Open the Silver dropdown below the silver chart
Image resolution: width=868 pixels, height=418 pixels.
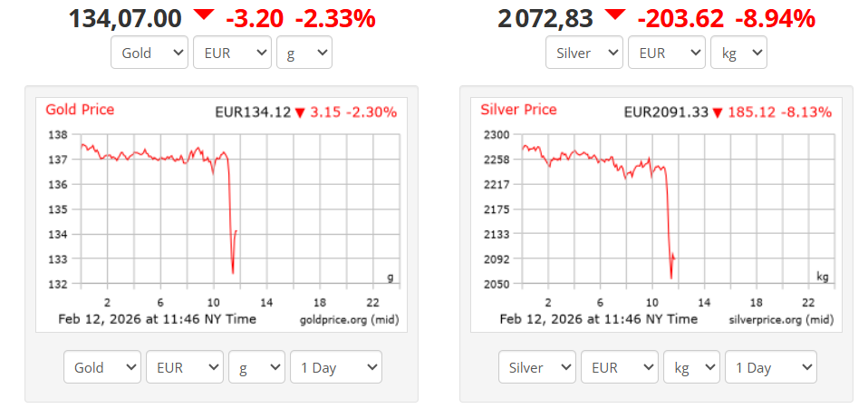click(x=537, y=367)
